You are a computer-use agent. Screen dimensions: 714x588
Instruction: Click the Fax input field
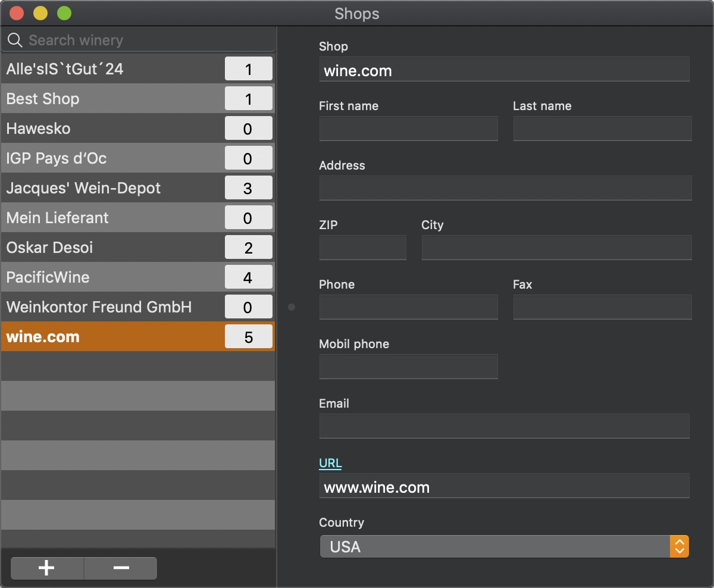[603, 307]
